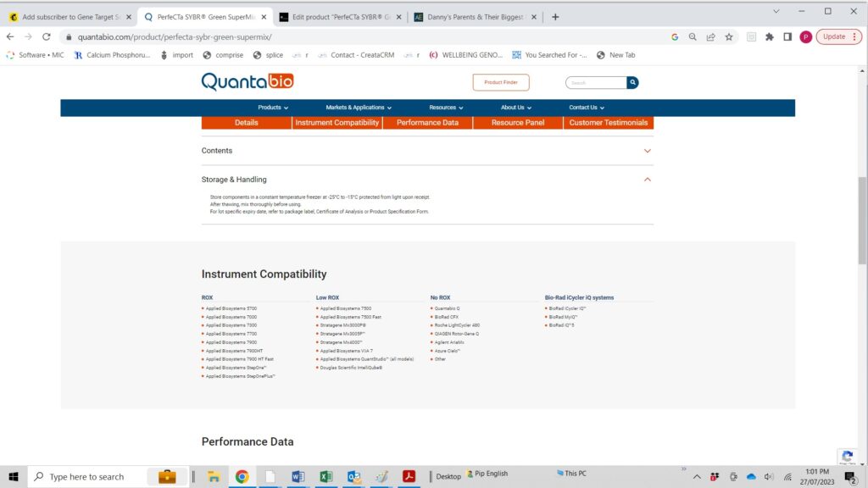
Task: Click the Quantabio site search field
Action: tap(597, 82)
